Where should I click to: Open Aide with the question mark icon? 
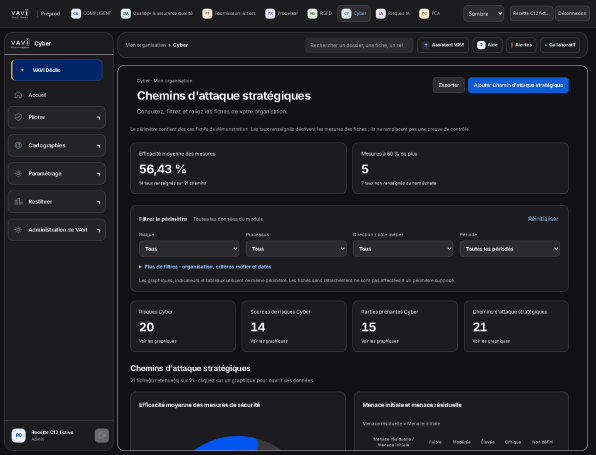click(487, 45)
